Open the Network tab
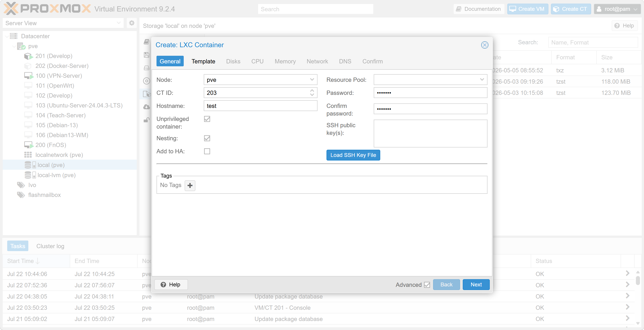This screenshot has width=644, height=330. point(317,61)
